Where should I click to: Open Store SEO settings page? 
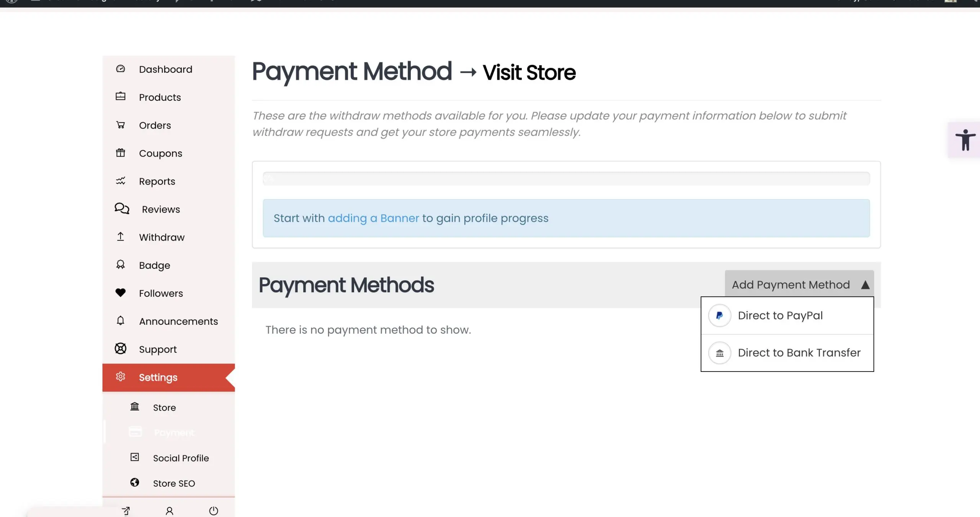[174, 483]
